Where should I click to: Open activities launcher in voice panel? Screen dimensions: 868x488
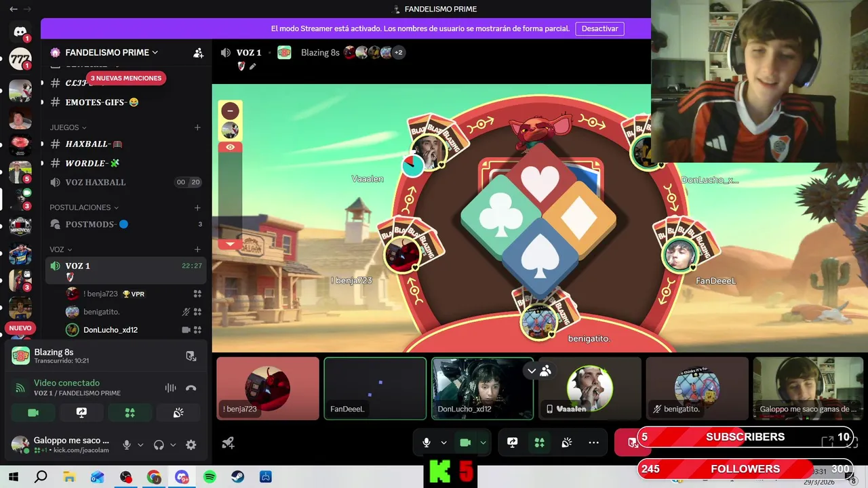(x=130, y=412)
